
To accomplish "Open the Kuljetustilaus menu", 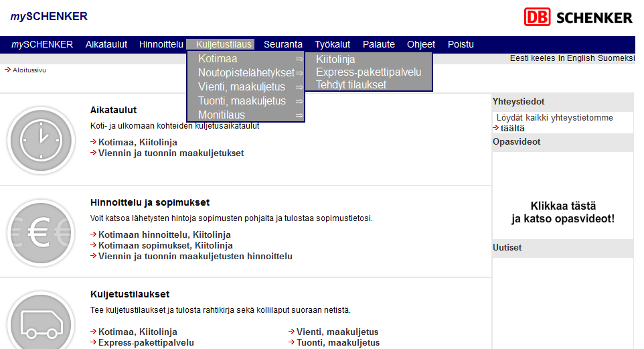I will (224, 44).
